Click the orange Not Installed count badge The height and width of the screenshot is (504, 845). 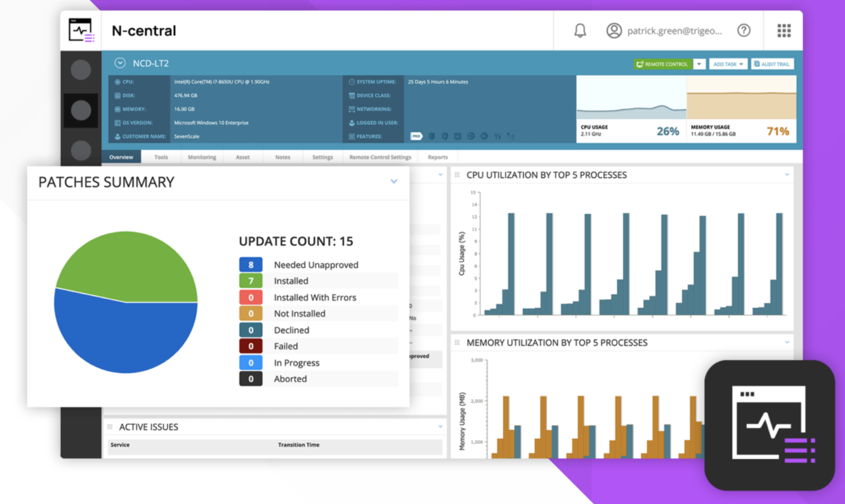[x=251, y=314]
